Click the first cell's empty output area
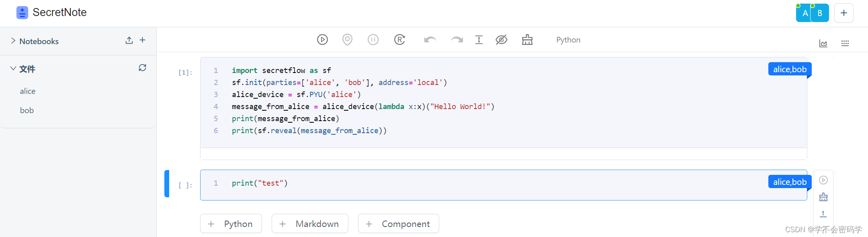The height and width of the screenshot is (237, 868). 504,154
